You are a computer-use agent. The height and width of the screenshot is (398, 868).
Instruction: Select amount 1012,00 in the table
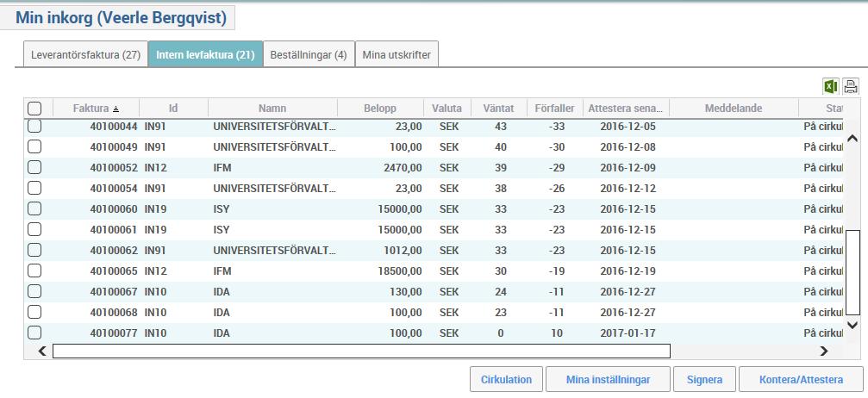point(403,250)
